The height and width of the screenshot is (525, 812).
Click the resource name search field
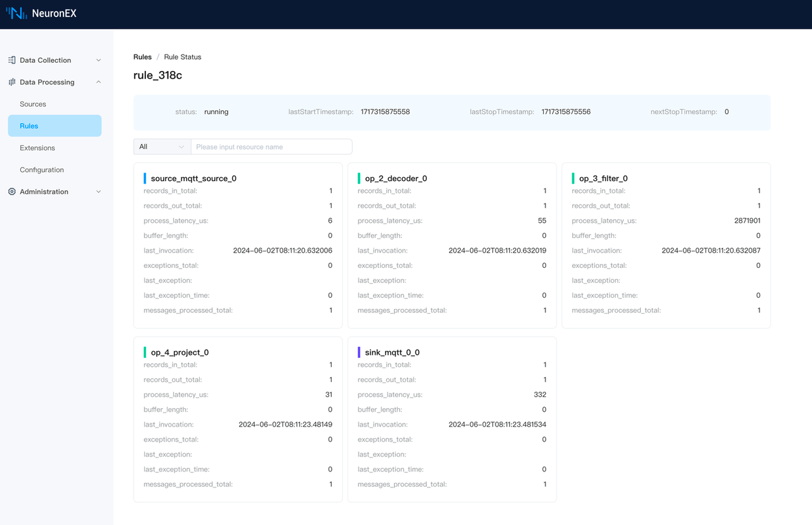[272, 147]
